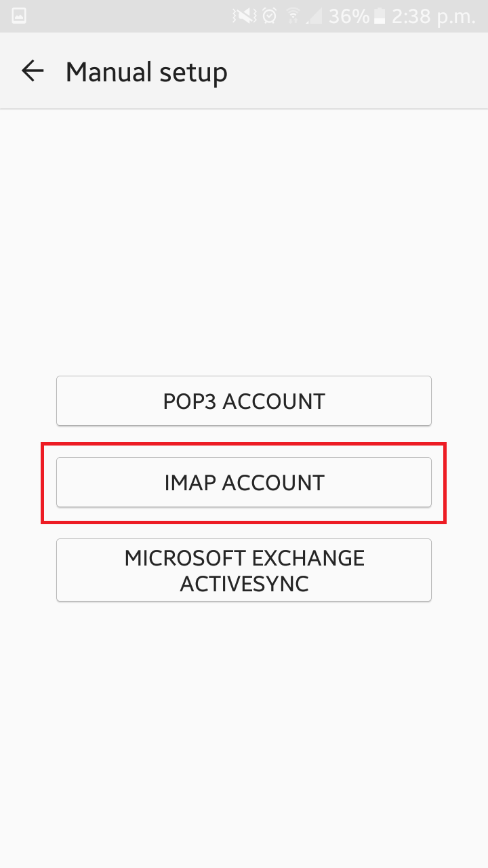Click the picture notification icon in status bar
This screenshot has width=488, height=868.
coord(19,16)
